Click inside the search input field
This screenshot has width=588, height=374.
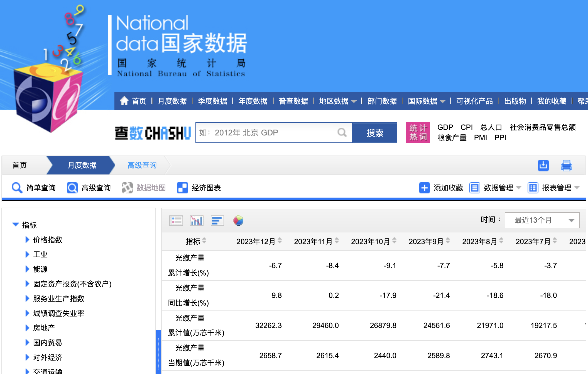[267, 133]
